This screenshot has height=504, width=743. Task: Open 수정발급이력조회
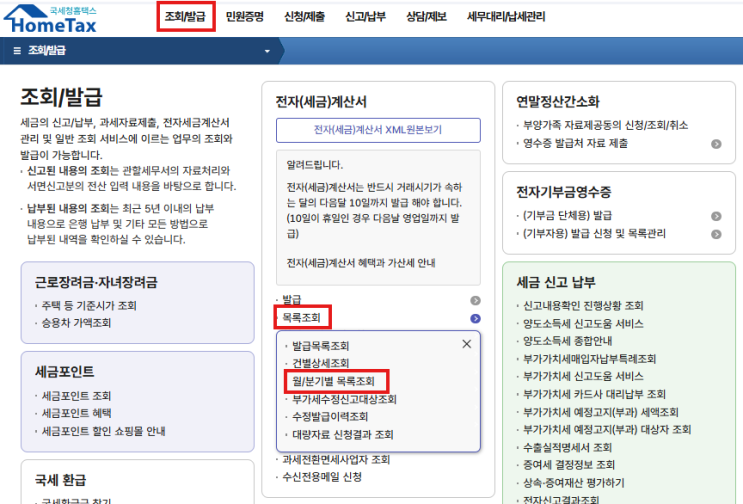coord(330,417)
